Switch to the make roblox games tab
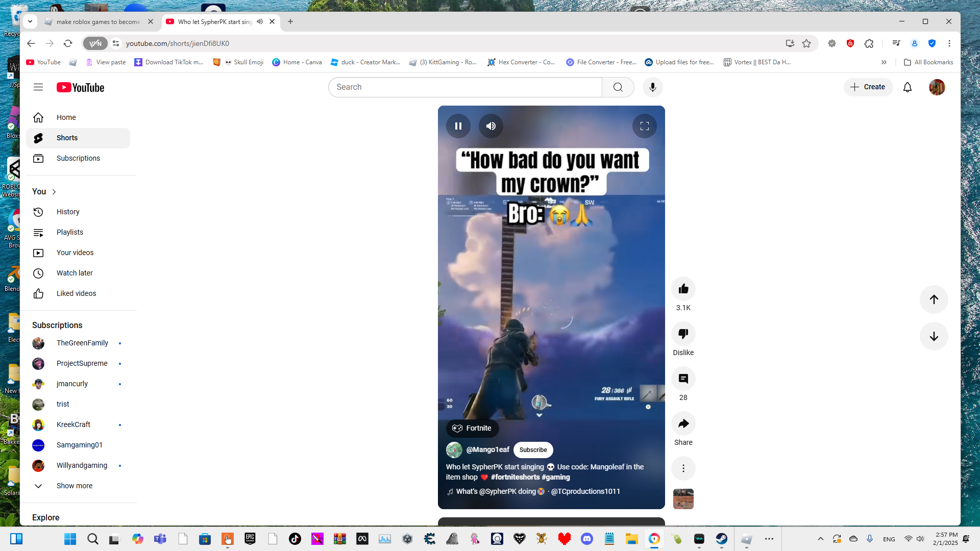The width and height of the screenshot is (980, 551). [x=98, y=22]
